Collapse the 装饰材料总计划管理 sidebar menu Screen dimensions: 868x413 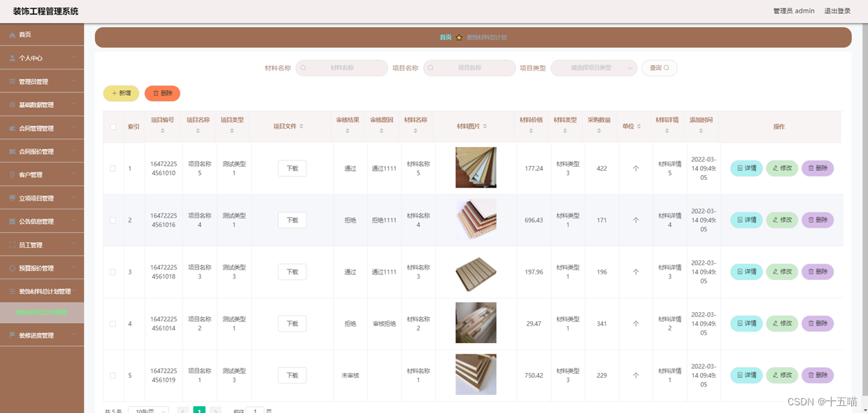(x=42, y=291)
